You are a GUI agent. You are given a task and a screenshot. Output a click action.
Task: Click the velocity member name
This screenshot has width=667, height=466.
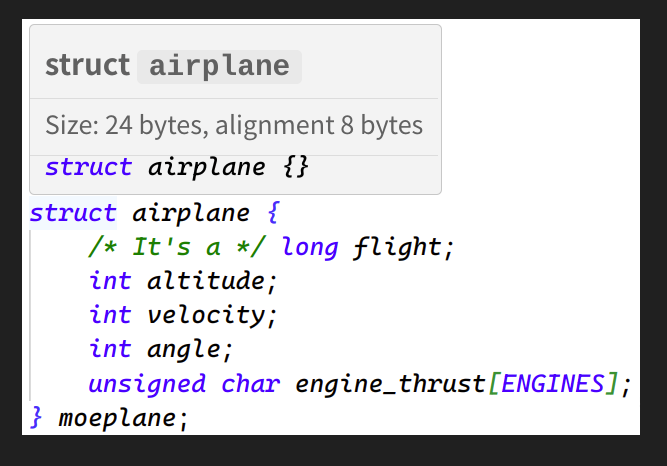click(207, 315)
